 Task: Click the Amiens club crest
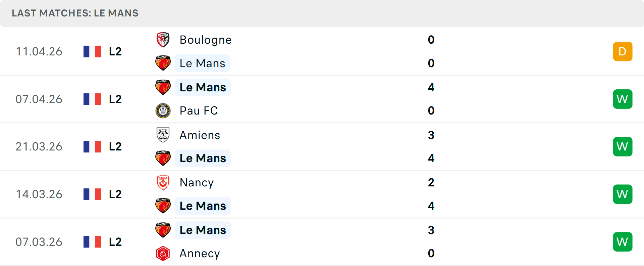(x=163, y=135)
